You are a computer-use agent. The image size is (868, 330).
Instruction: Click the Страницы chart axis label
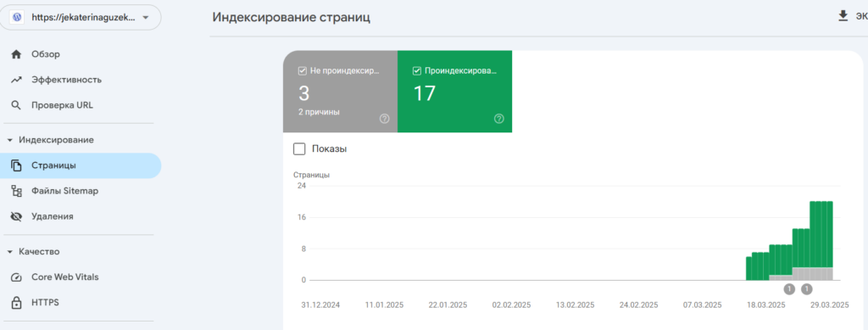312,175
